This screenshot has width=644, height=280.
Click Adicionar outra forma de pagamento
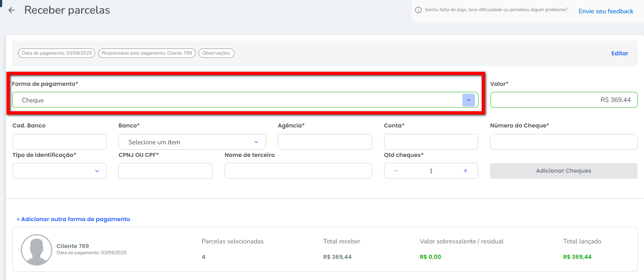pos(73,219)
